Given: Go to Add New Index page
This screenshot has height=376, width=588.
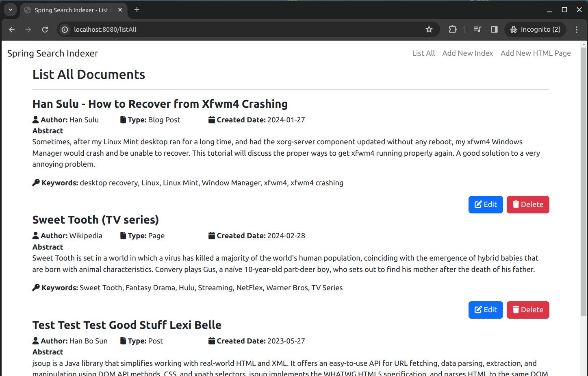Looking at the screenshot, I should tap(467, 53).
